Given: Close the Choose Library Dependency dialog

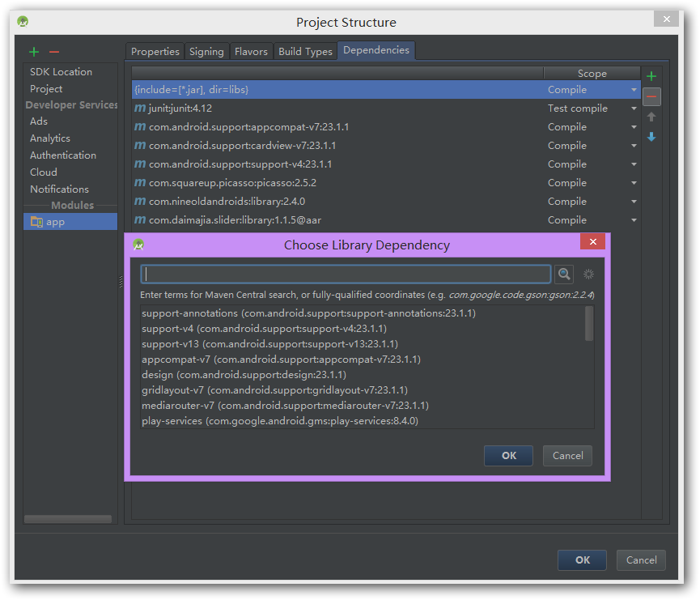Looking at the screenshot, I should tap(592, 241).
